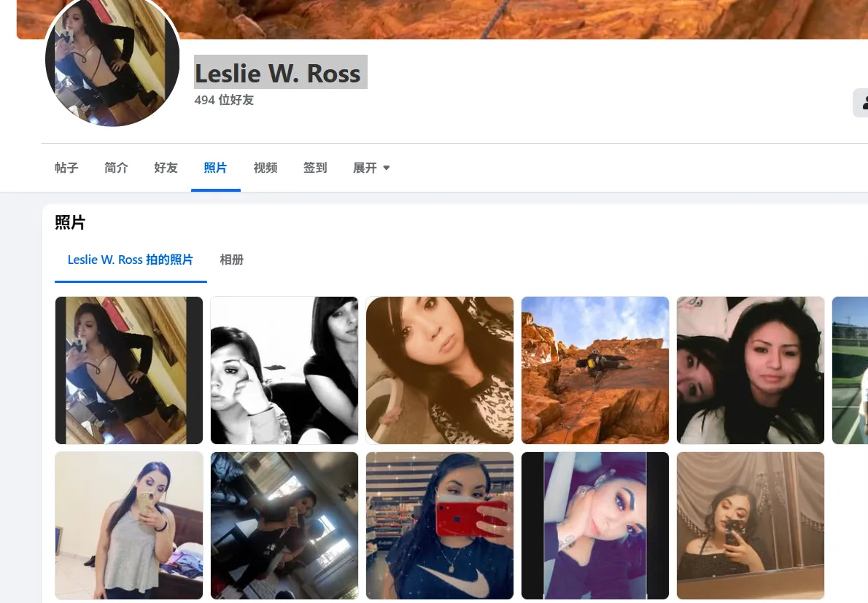This screenshot has width=868, height=603.
Task: Switch to the 视频 videos tab
Action: click(265, 168)
